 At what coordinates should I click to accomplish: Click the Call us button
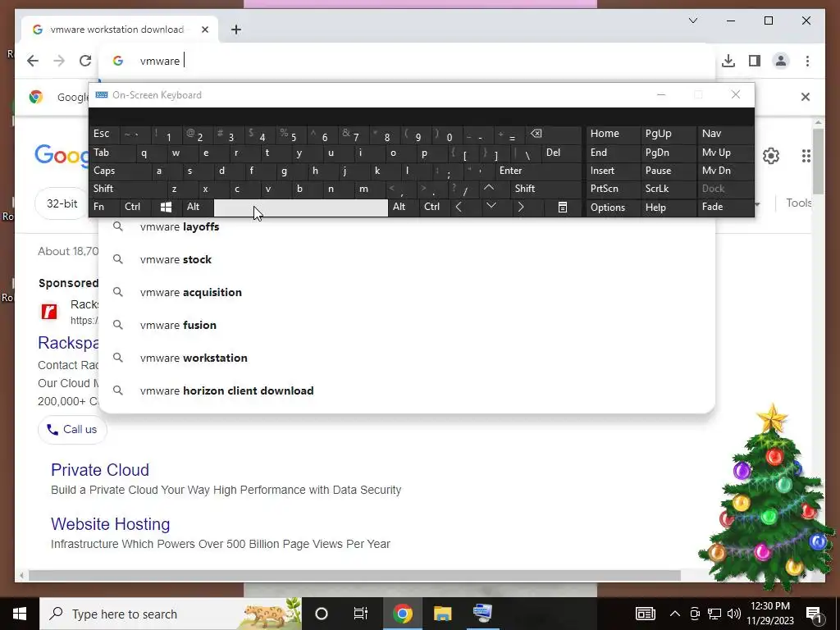pos(72,429)
